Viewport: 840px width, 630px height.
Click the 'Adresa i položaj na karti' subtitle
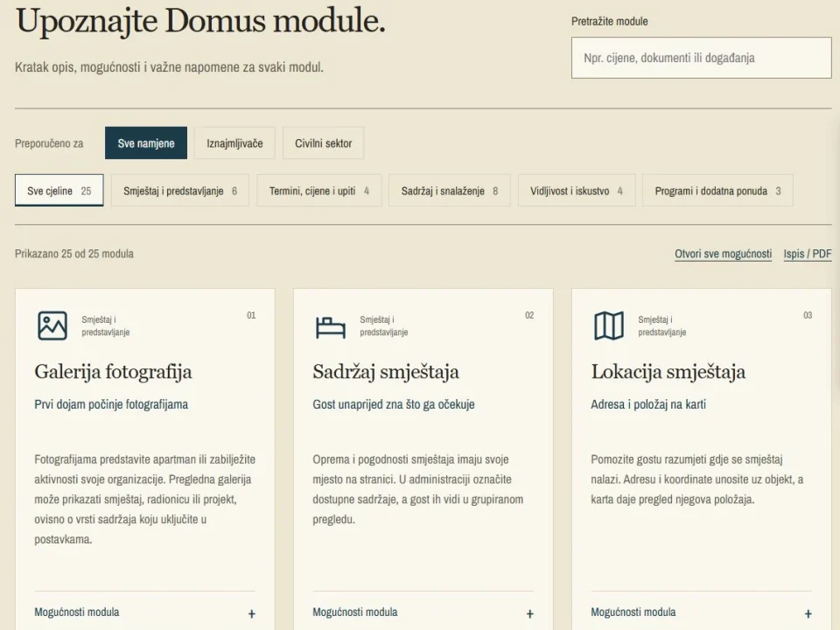point(648,404)
